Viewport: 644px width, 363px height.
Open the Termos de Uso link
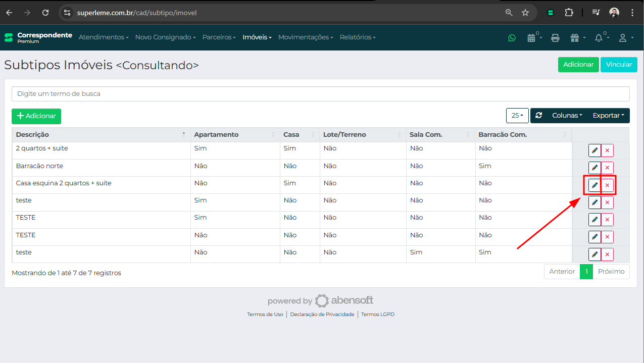point(265,315)
